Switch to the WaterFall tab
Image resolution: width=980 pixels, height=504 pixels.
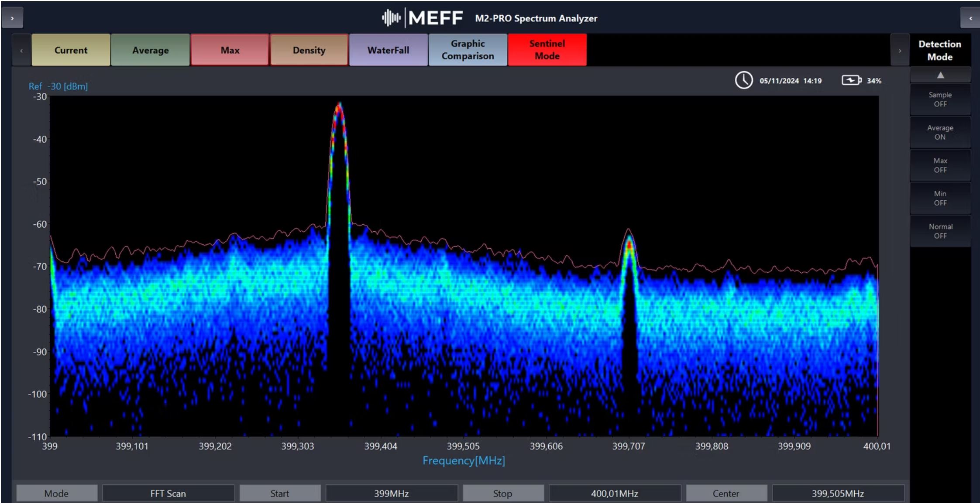click(388, 50)
